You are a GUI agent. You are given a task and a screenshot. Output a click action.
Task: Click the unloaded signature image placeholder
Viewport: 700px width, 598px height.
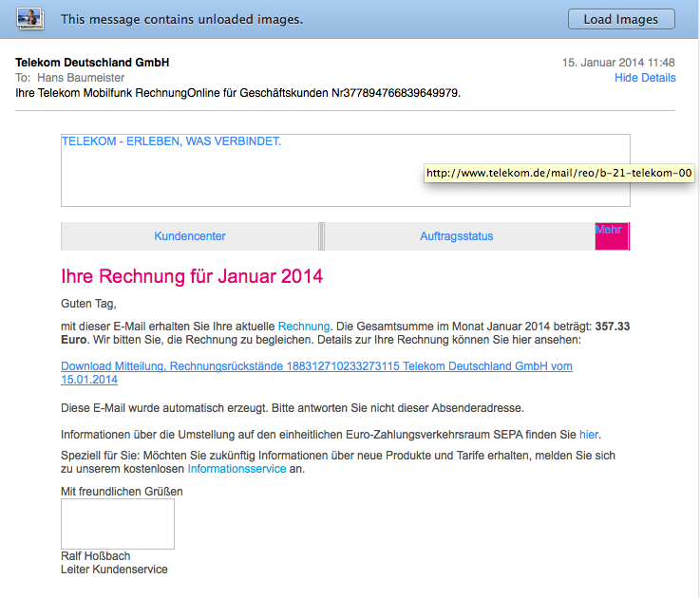118,524
